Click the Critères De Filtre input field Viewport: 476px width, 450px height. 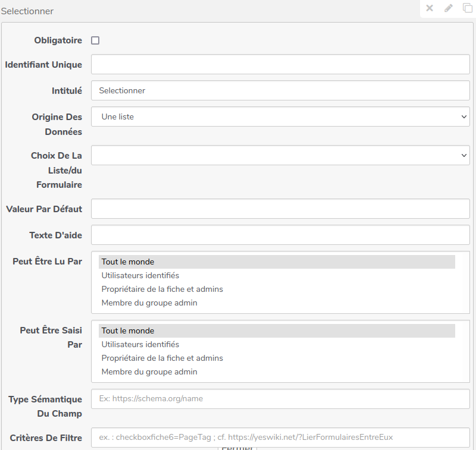tap(280, 437)
